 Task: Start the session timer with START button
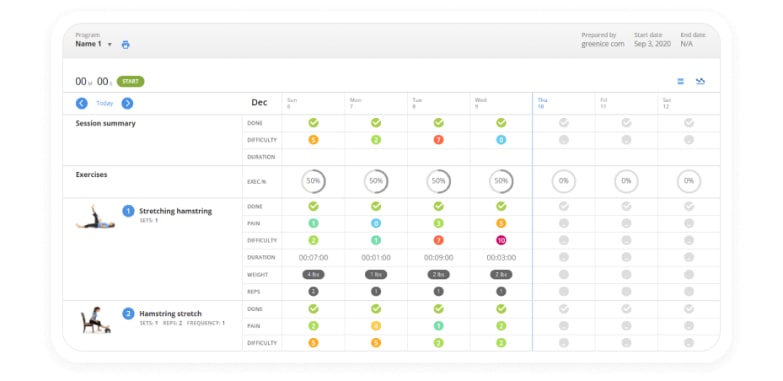click(130, 81)
